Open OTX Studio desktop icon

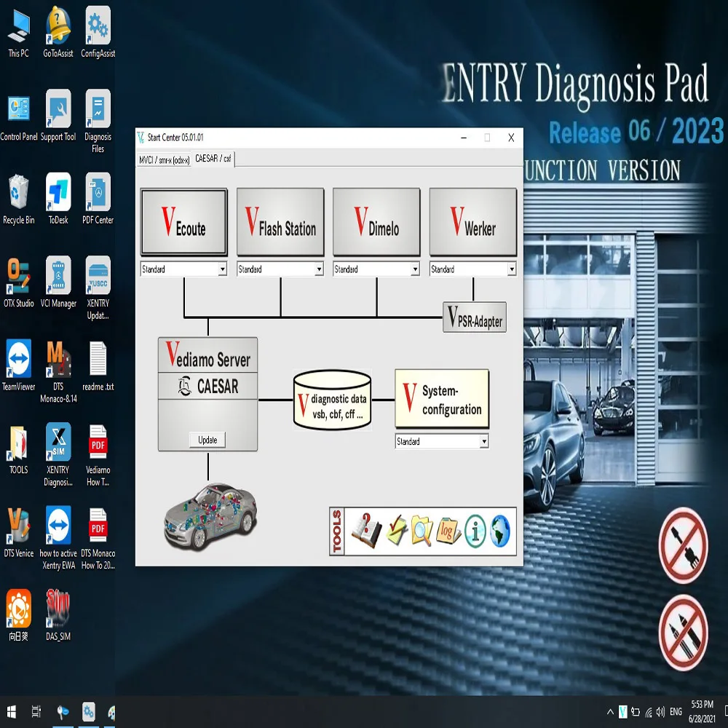tap(19, 282)
